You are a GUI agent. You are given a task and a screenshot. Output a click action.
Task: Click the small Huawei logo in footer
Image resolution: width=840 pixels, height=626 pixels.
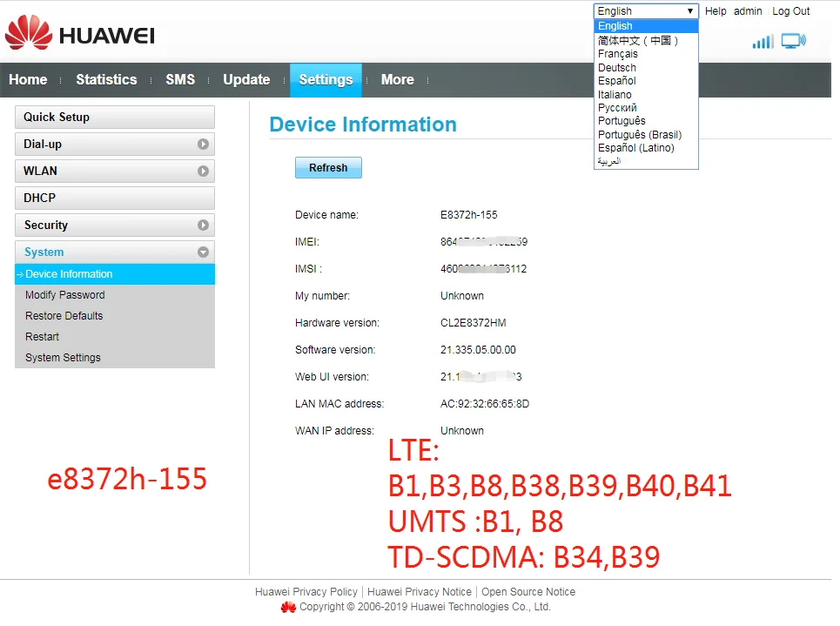pos(288,607)
